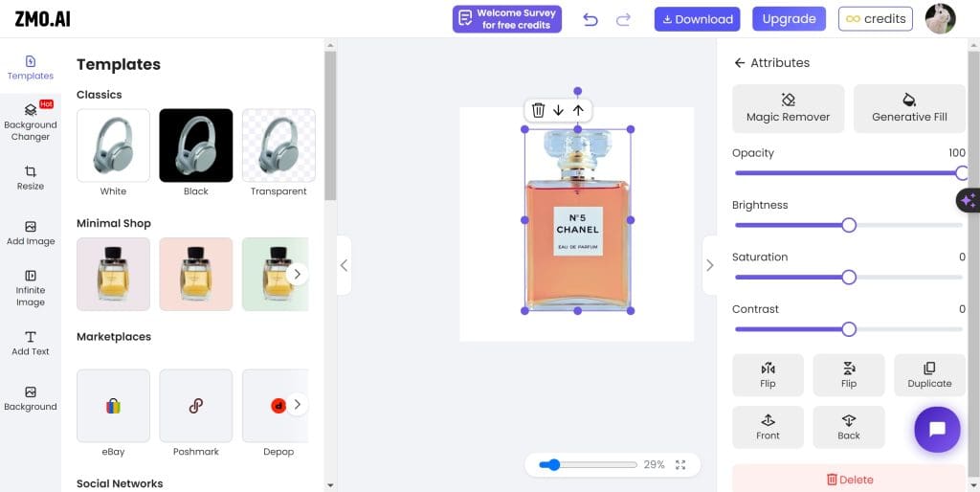Select the Resize tool in sidebar
Screen dimensions: 980x492
30,178
